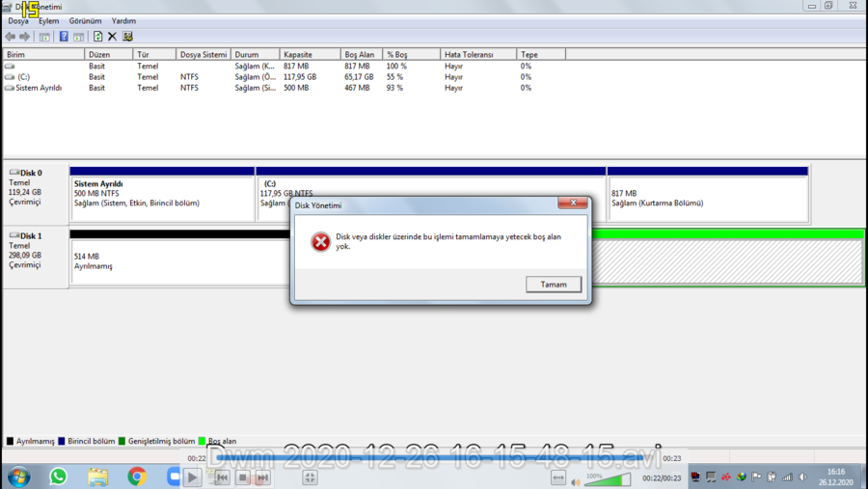Click the Back arrow in the toolbar
Image resolution: width=868 pixels, height=489 pixels.
(x=10, y=37)
